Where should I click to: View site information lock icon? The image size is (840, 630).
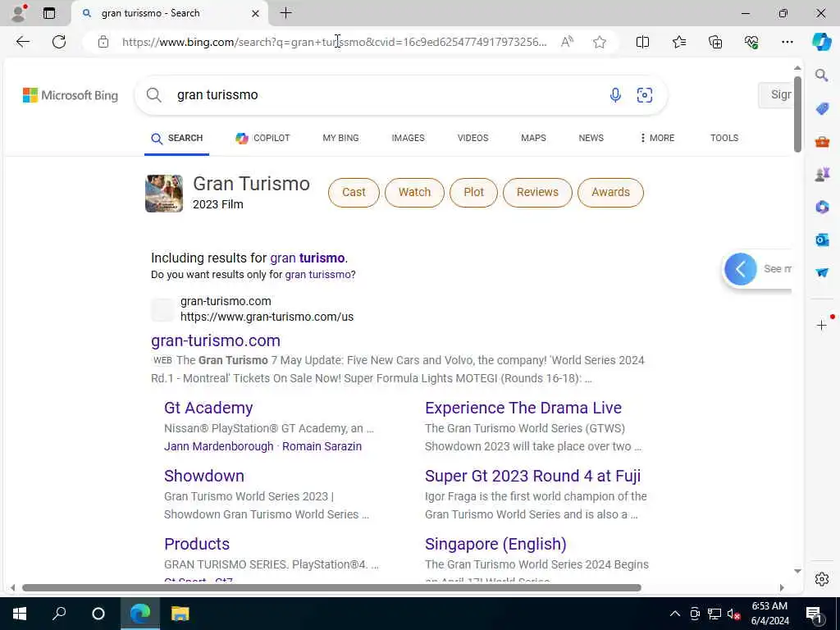(103, 42)
